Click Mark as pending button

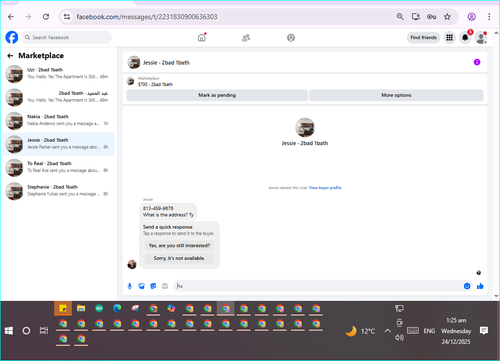click(x=217, y=95)
